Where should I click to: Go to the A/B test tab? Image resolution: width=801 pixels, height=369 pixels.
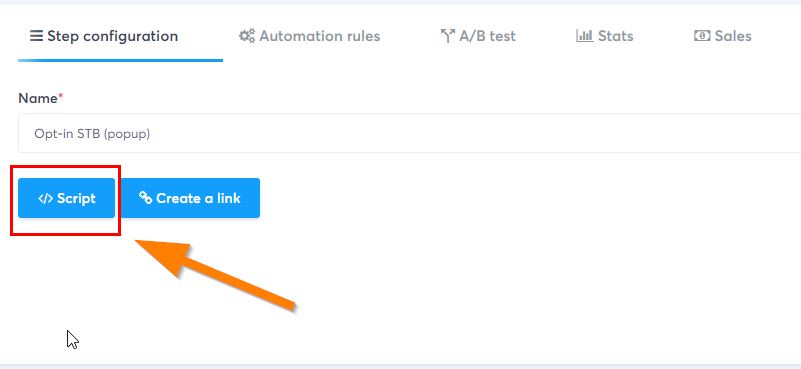478,36
